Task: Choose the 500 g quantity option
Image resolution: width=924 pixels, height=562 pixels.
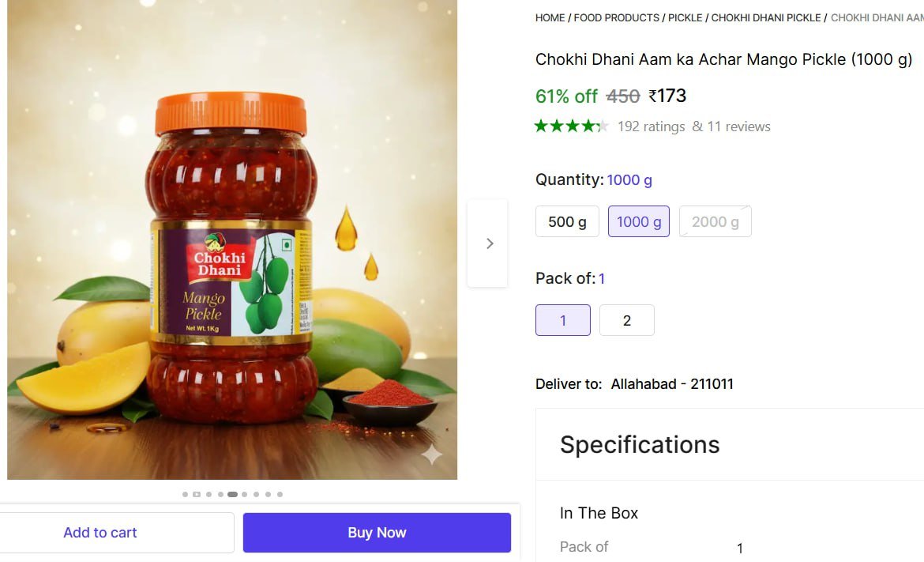Action: (567, 222)
